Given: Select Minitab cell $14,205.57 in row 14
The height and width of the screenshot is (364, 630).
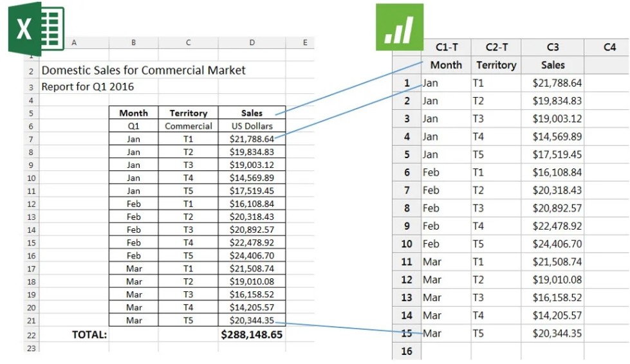Looking at the screenshot, I should point(552,315).
